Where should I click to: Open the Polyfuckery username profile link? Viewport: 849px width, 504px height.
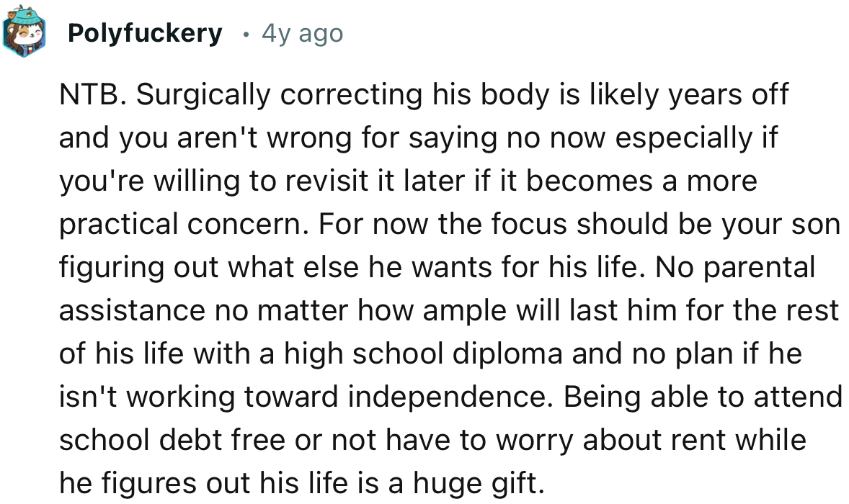[145, 33]
